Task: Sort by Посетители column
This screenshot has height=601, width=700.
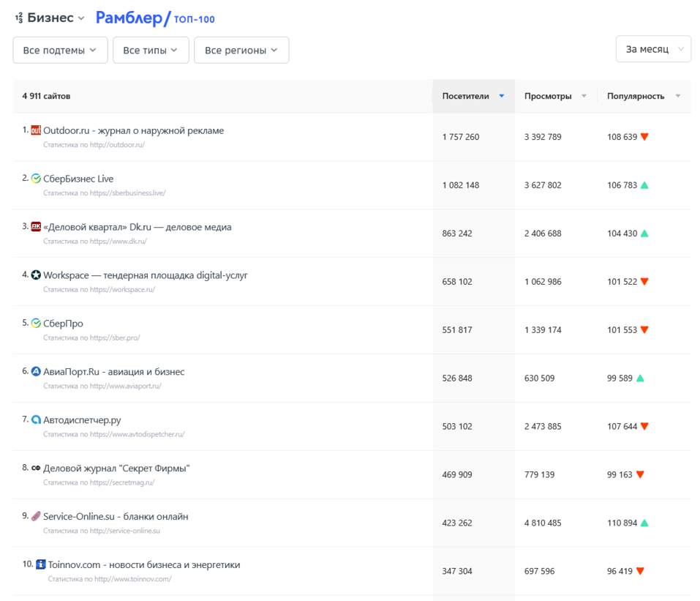Action: 473,96
